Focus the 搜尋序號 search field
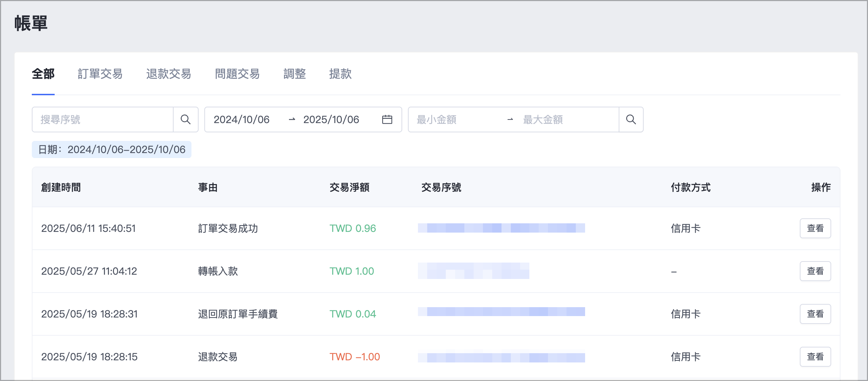Screen dimensions: 868x381 103,120
